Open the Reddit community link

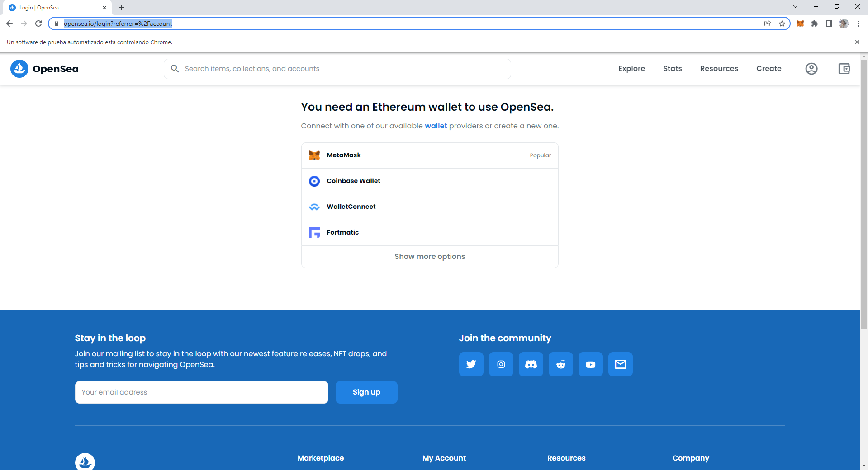(x=561, y=364)
